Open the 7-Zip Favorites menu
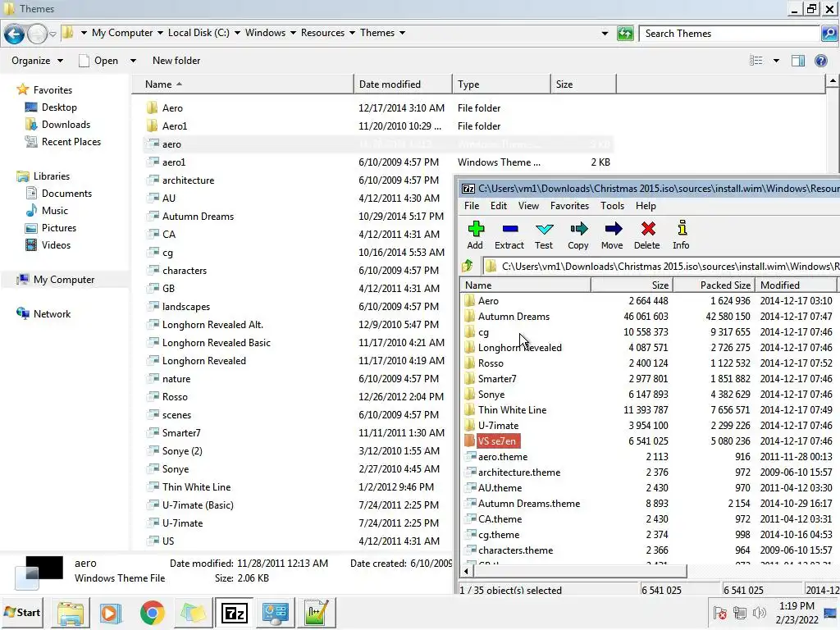The height and width of the screenshot is (630, 840). (569, 206)
